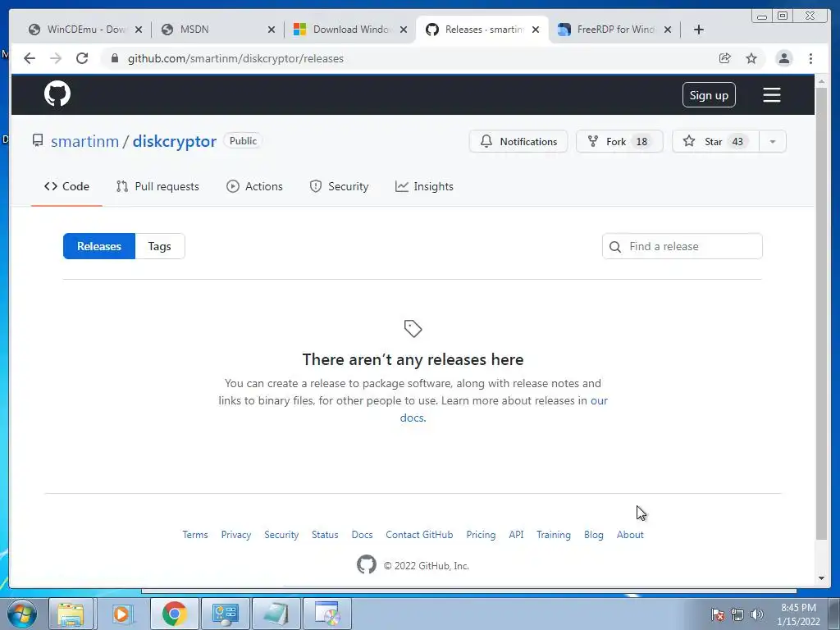
Task: Close the WinCDEmu tab
Action: 138,30
